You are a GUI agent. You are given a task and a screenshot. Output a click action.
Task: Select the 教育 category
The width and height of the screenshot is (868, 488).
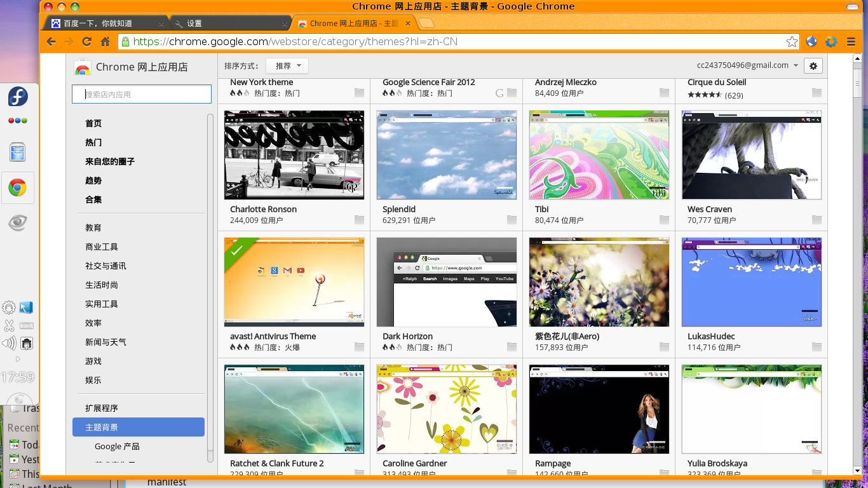93,227
